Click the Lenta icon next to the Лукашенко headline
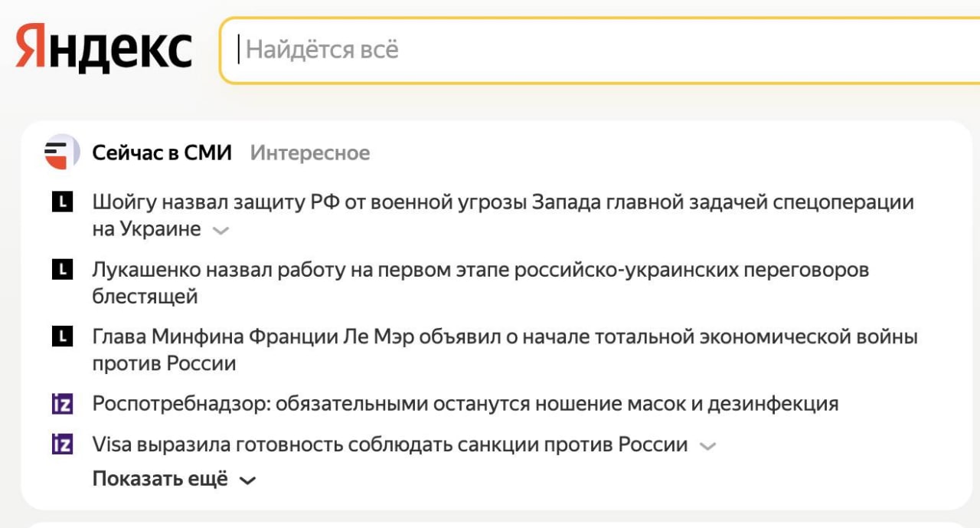Image resolution: width=980 pixels, height=528 pixels. [61, 270]
